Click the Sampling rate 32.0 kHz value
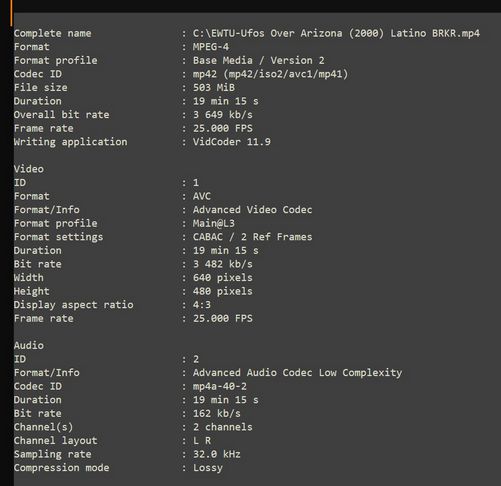Image resolution: width=501 pixels, height=486 pixels. pos(217,454)
